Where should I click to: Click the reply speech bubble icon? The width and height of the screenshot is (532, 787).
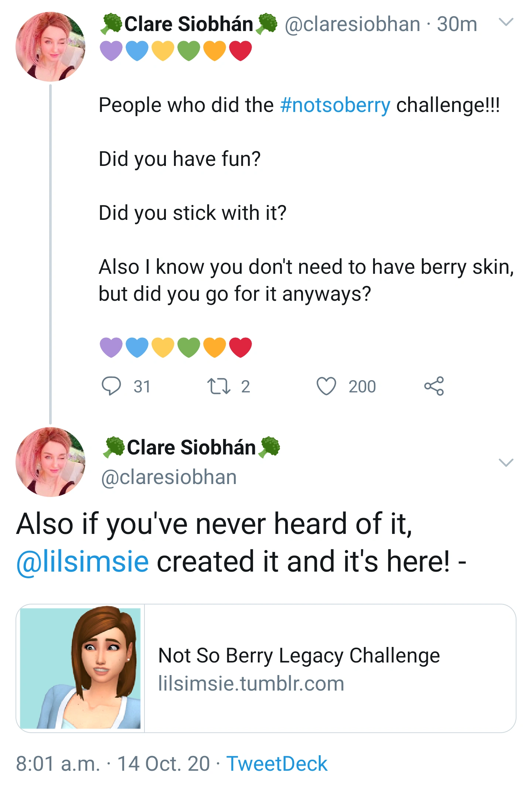(x=111, y=386)
